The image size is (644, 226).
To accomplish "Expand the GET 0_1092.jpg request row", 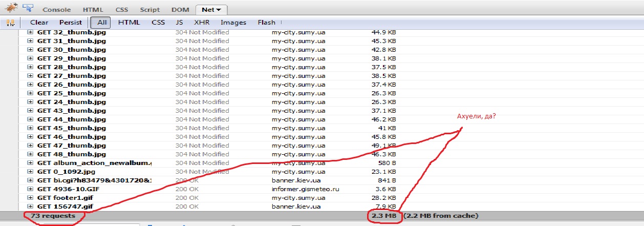I will click(x=30, y=172).
